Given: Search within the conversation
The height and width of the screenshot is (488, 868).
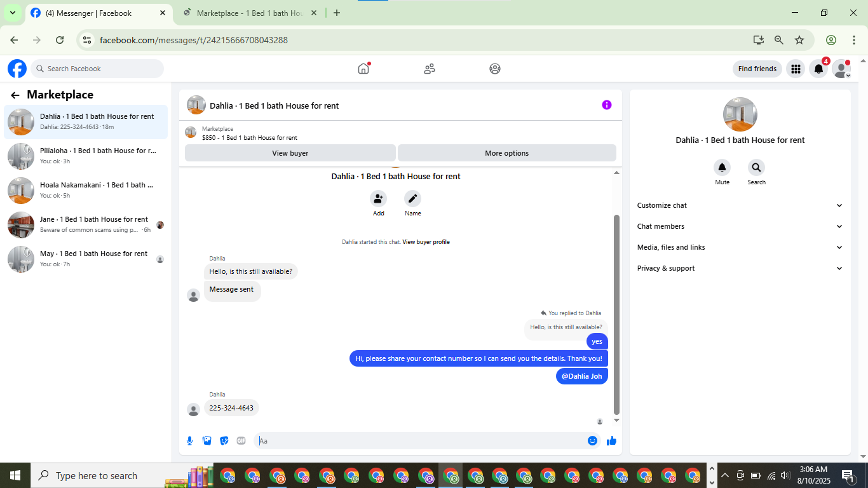Looking at the screenshot, I should tap(756, 168).
